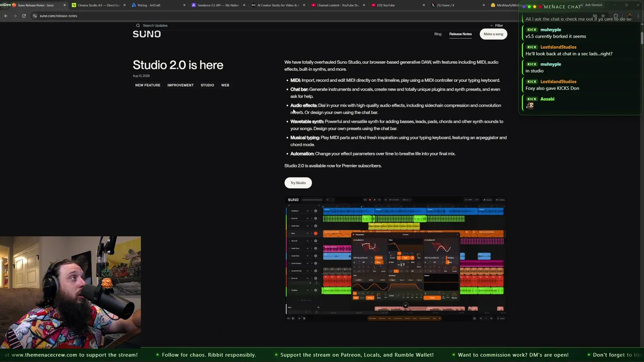Select the WEB tag

(225, 85)
